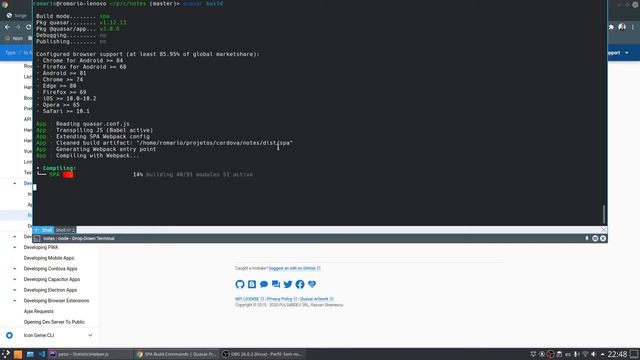Show hidden system tray icons arrow
Viewport: 640px width, 360px height.
coord(602,354)
